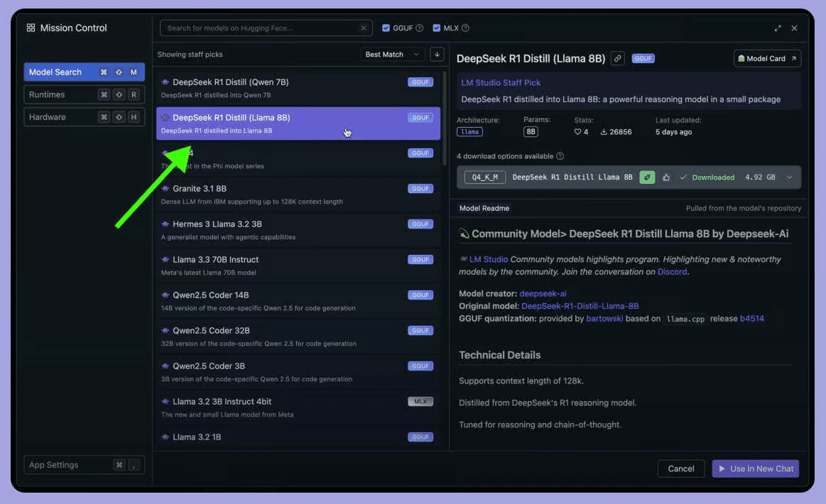This screenshot has width=826, height=504.
Task: Click staff pick icon beside Qwen2.5 Coder 14B
Action: pyautogui.click(x=165, y=295)
